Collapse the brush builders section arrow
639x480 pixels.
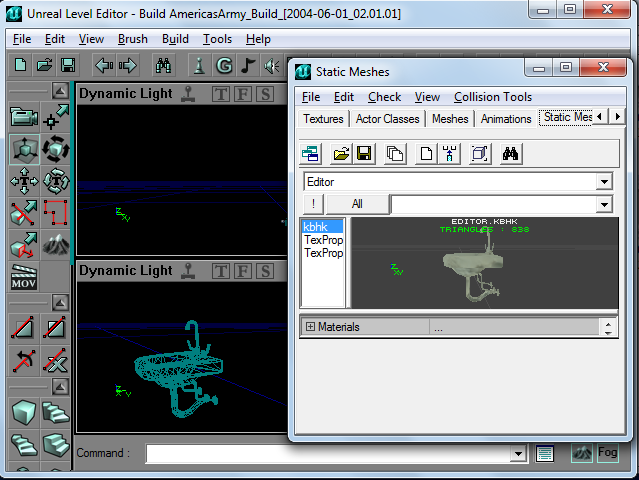[x=60, y=387]
